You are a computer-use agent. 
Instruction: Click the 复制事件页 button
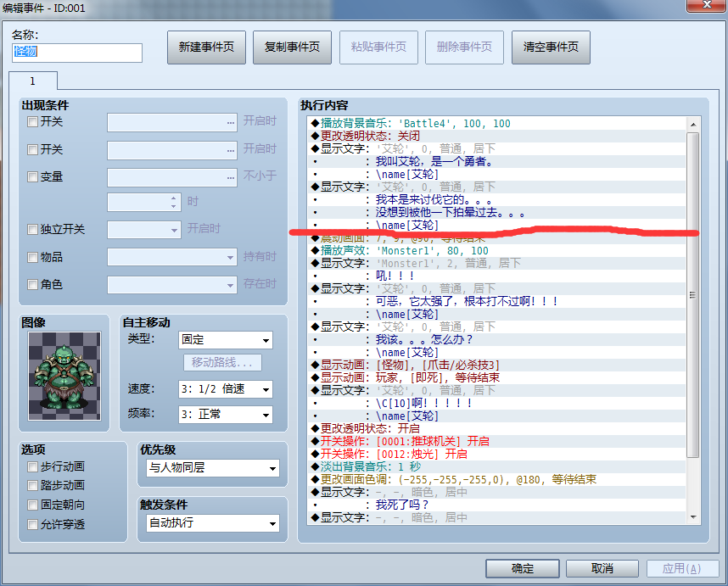(x=292, y=47)
